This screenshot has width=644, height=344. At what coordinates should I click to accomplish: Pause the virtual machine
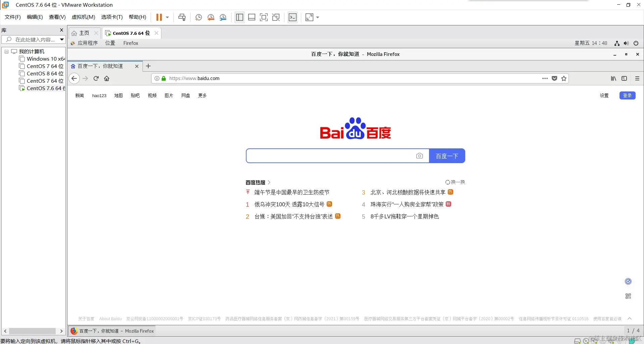pos(159,17)
